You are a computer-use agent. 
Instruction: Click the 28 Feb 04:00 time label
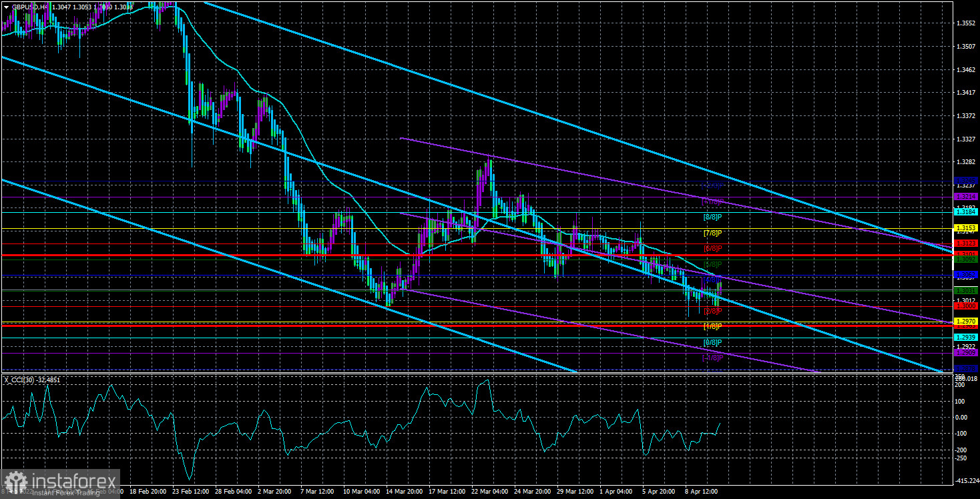point(233,492)
